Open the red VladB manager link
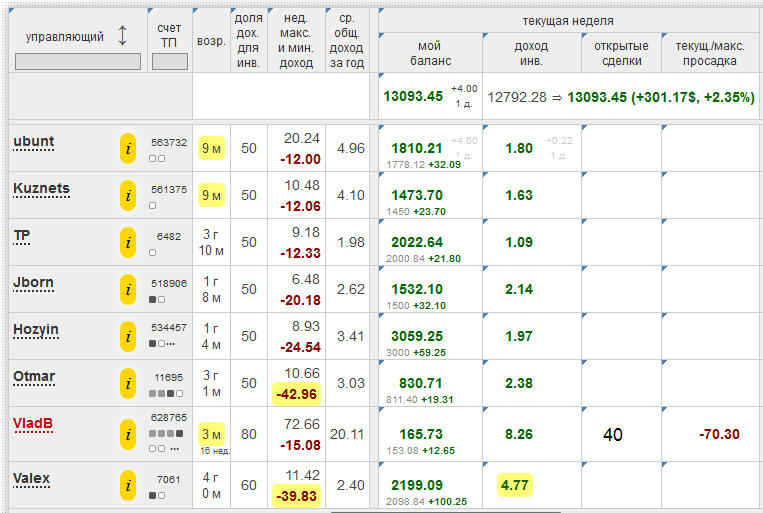Screen dimensions: 763x513 click(x=33, y=423)
